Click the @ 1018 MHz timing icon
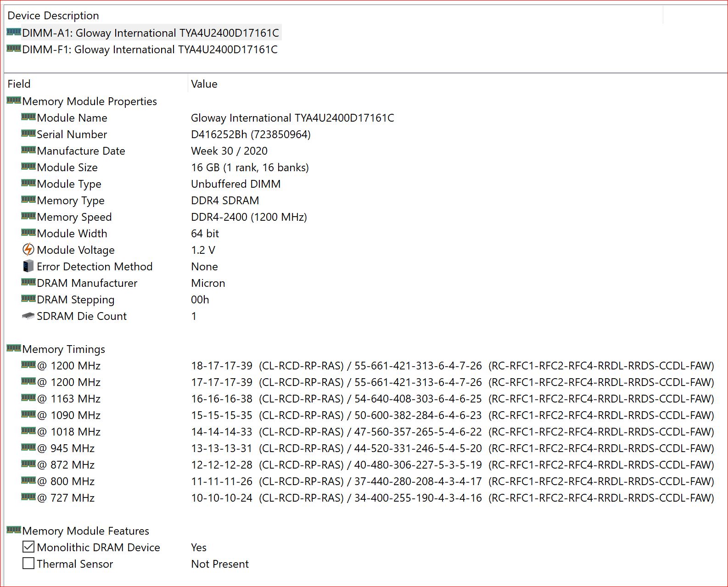 [x=28, y=431]
